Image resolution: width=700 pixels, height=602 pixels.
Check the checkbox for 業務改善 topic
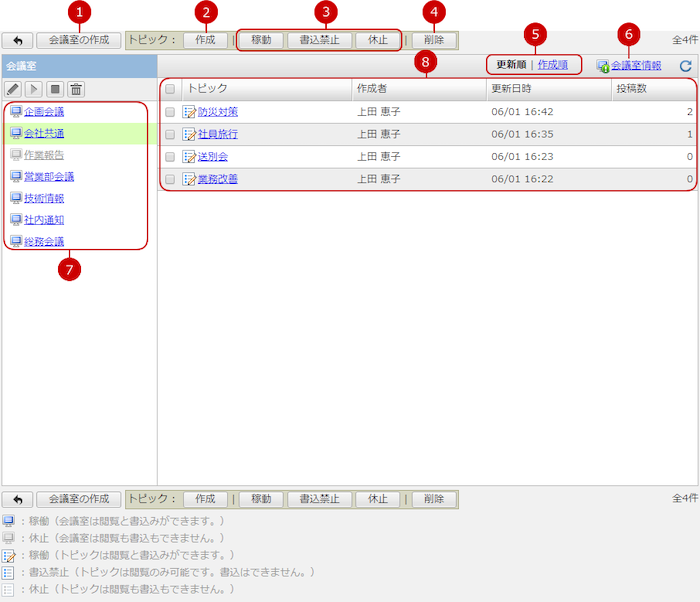[170, 179]
